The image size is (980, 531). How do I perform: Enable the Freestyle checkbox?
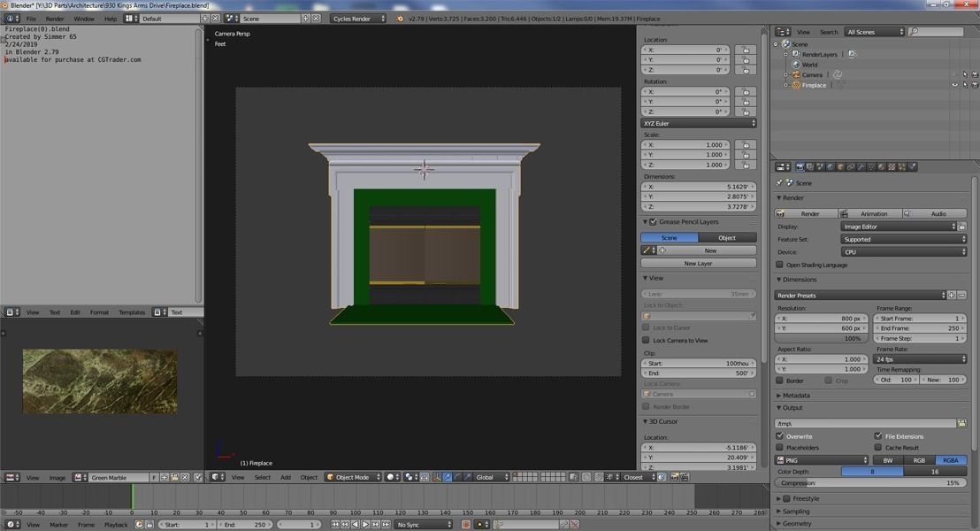click(x=786, y=498)
